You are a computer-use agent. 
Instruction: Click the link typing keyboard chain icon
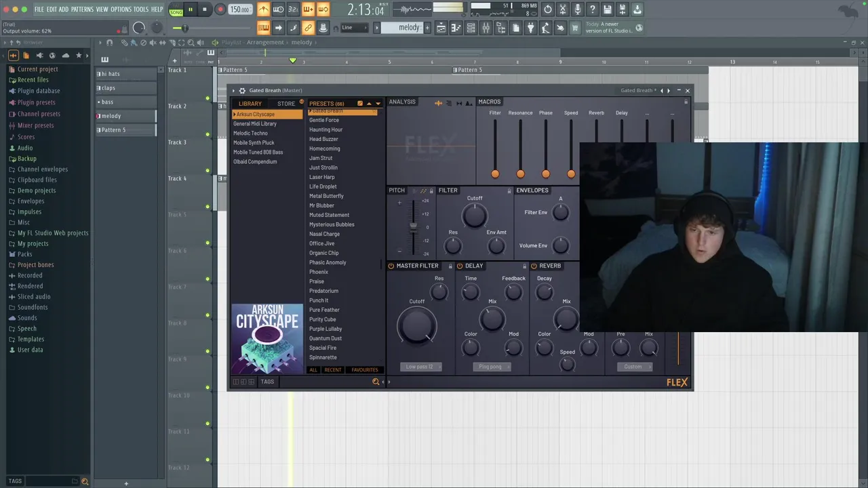pos(308,28)
